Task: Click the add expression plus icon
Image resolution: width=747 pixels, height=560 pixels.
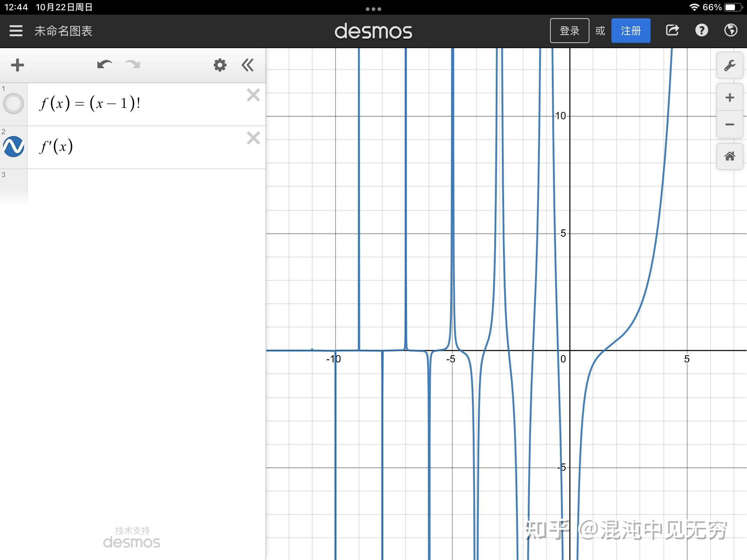Action: (x=17, y=65)
